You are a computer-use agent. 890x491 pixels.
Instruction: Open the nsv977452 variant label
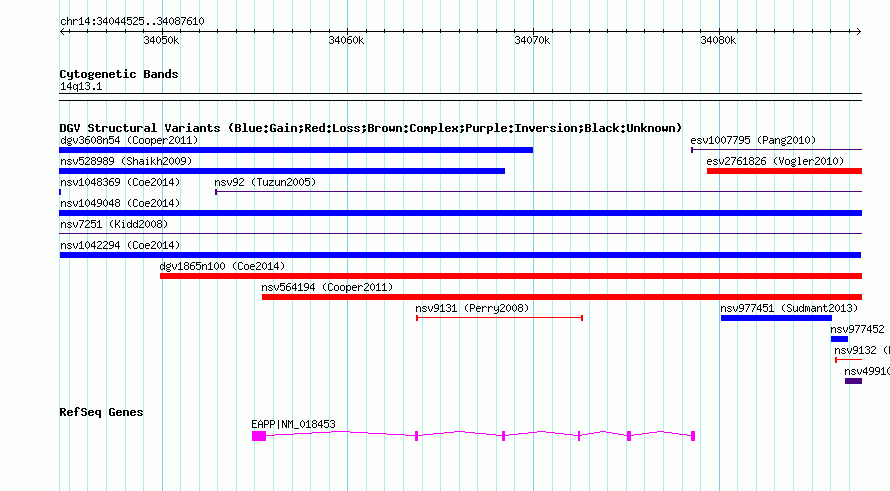(x=857, y=329)
